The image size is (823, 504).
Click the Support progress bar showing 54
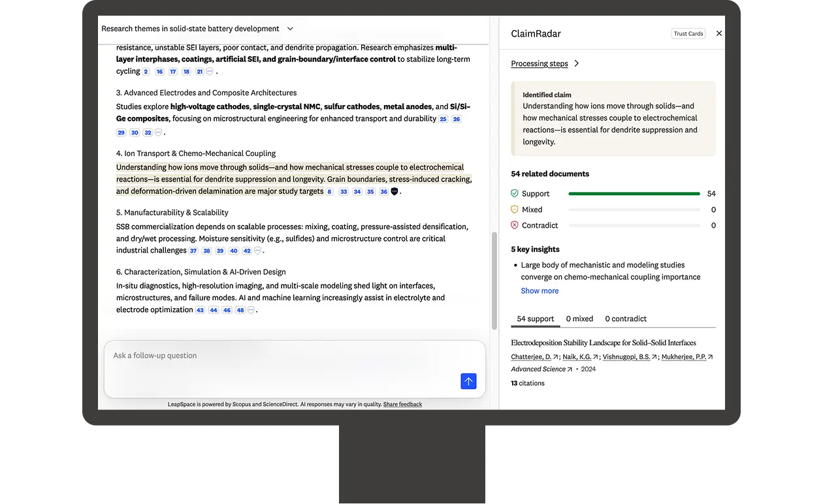pos(634,193)
